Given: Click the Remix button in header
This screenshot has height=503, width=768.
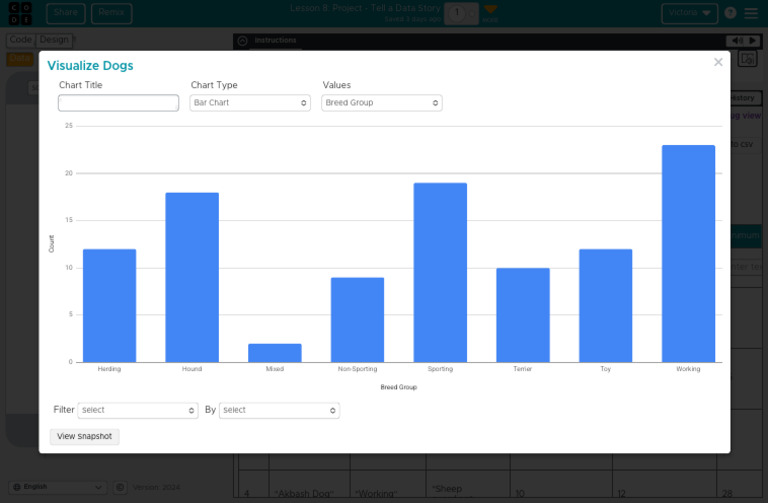Looking at the screenshot, I should click(111, 13).
